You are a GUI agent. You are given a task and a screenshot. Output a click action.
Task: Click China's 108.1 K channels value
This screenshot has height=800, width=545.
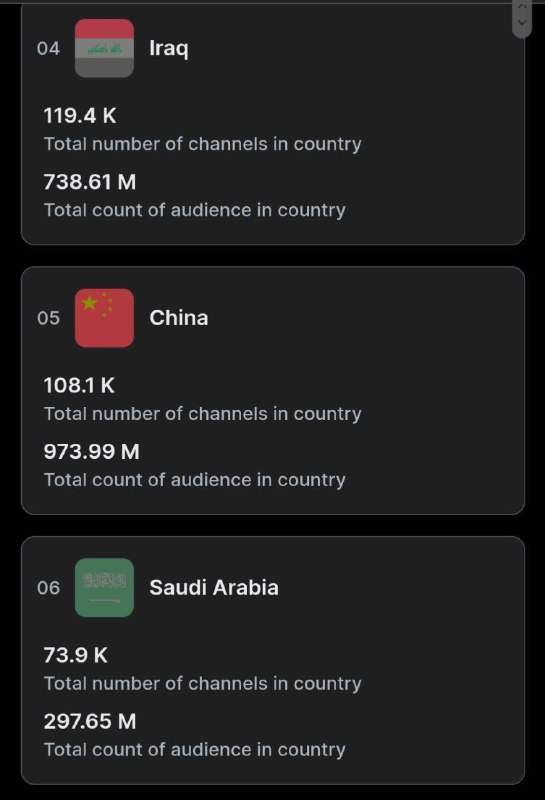79,386
